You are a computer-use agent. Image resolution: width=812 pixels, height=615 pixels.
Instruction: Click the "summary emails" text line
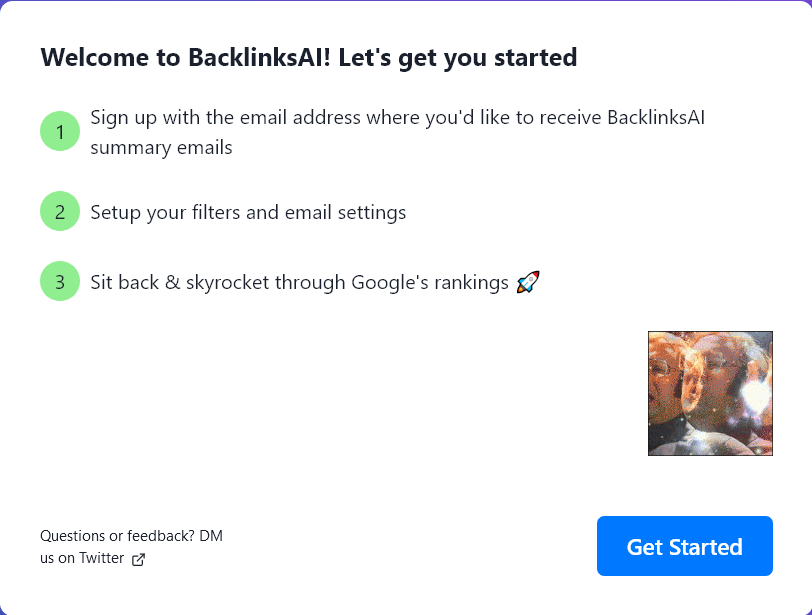(x=161, y=148)
